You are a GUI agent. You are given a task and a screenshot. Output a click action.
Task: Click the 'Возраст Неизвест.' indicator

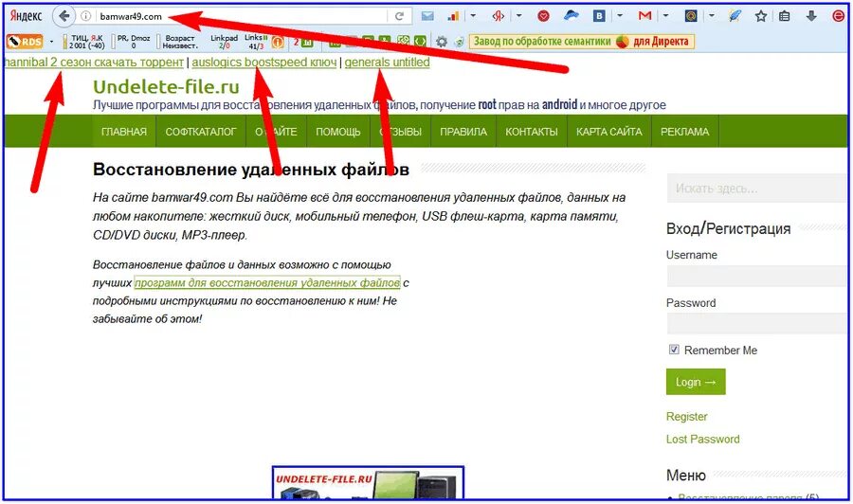[179, 42]
